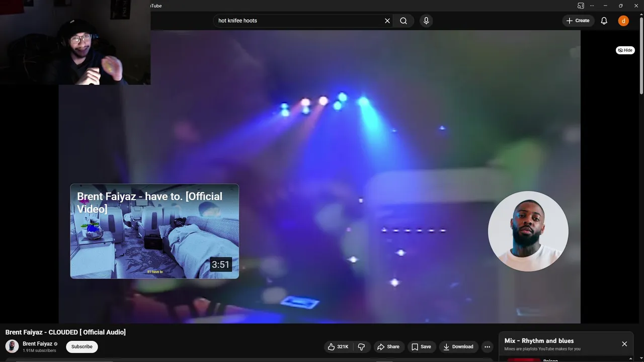The image size is (644, 362).
Task: Open the more actions three-dot menu
Action: (x=487, y=346)
